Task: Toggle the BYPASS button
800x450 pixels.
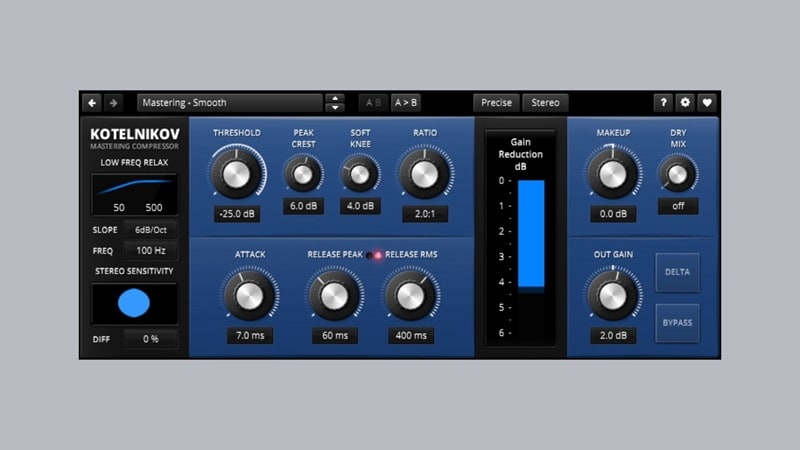Action: click(678, 323)
